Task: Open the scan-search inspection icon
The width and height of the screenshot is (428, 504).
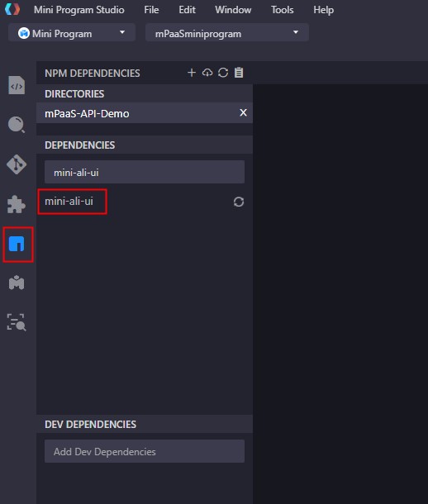Action: coord(17,322)
